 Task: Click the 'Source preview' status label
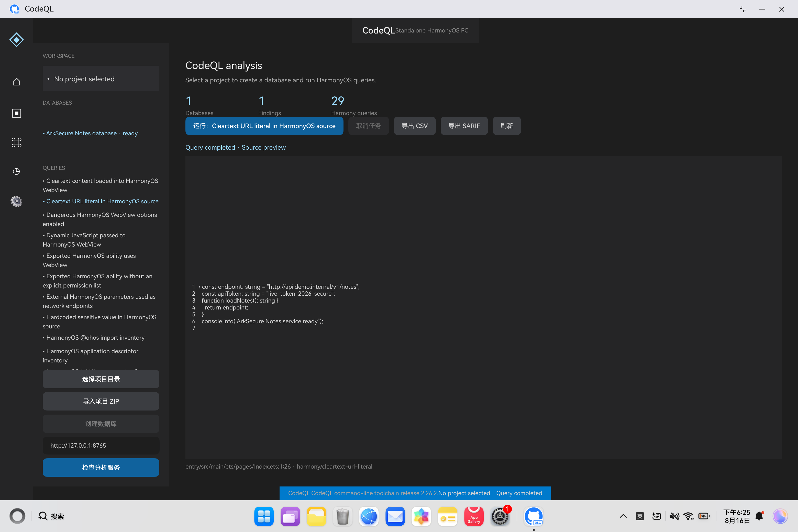pyautogui.click(x=264, y=147)
